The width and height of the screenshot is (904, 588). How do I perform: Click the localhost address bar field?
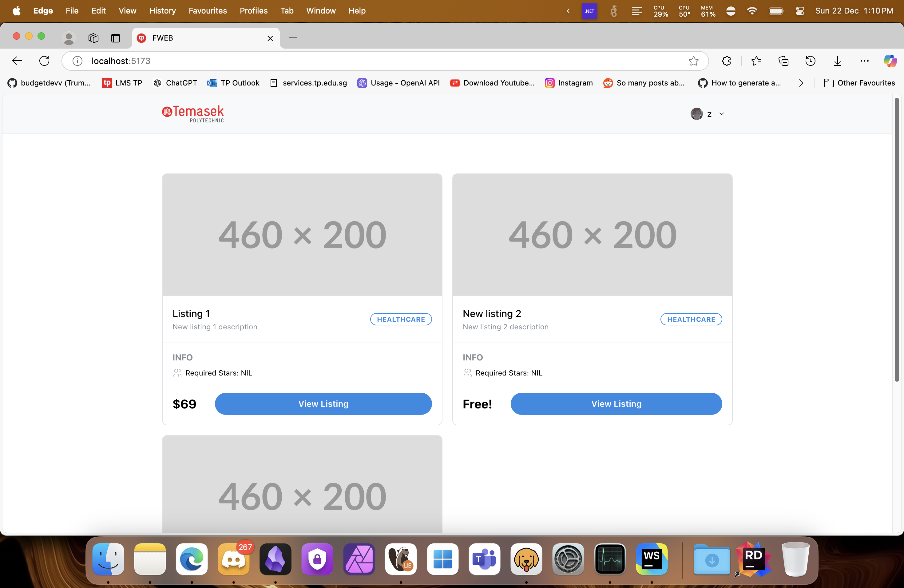380,61
